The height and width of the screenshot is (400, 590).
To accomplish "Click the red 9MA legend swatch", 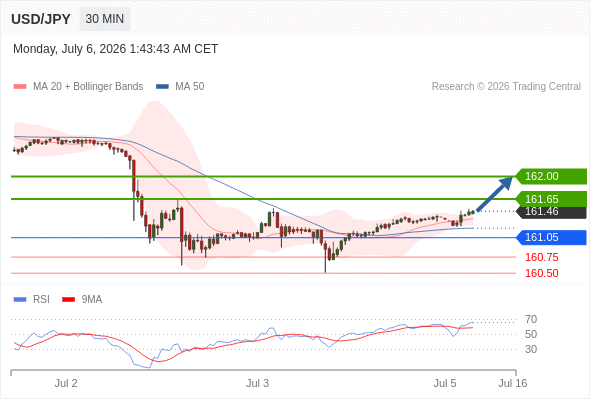I will pos(68,300).
